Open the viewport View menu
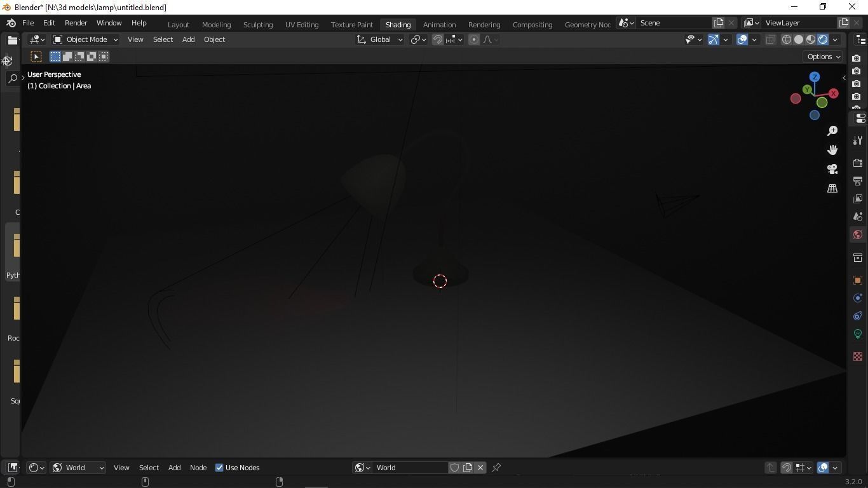The width and height of the screenshot is (868, 488). 135,39
